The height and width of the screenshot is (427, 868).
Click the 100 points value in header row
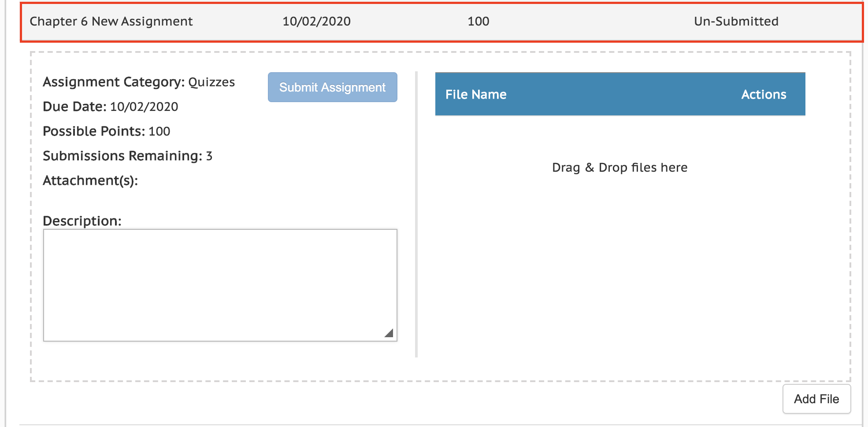pos(478,21)
